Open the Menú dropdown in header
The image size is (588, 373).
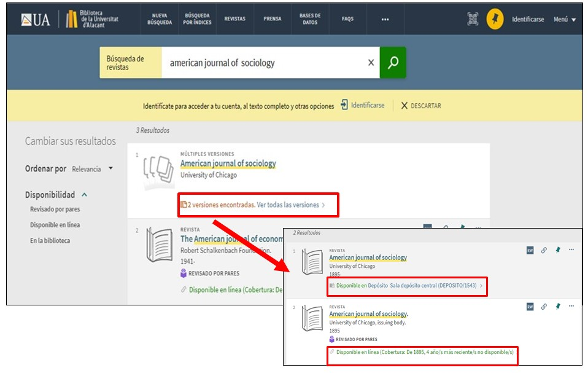click(564, 20)
